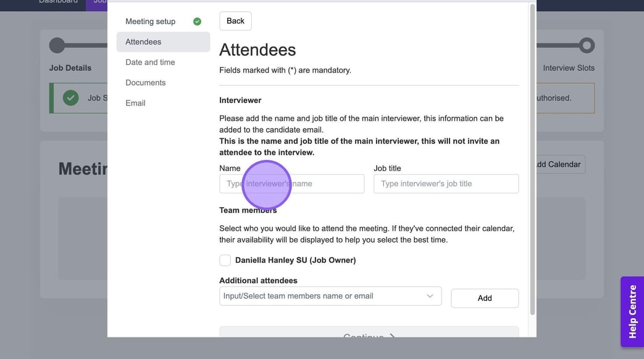
Task: Open the Email section in sidebar
Action: pos(135,103)
